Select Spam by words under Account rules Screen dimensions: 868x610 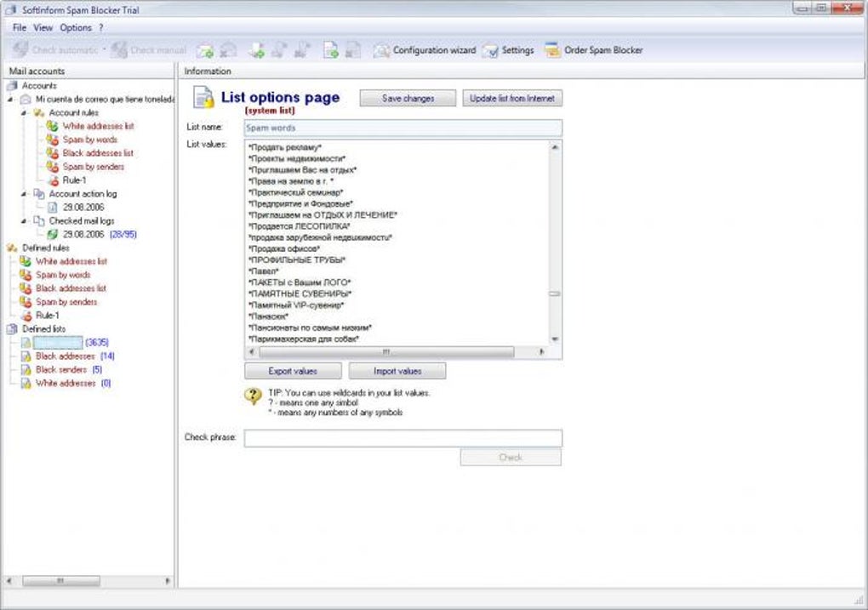click(89, 140)
